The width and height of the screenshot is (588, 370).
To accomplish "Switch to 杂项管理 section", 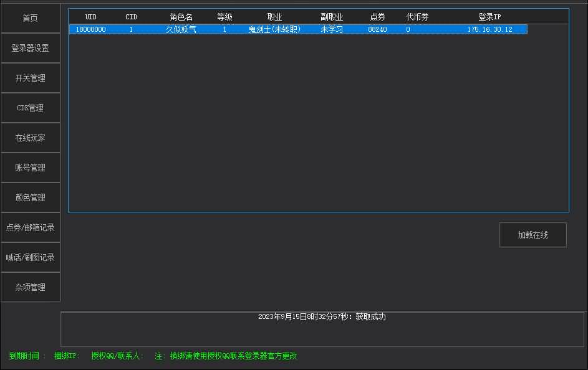I will coord(31,287).
